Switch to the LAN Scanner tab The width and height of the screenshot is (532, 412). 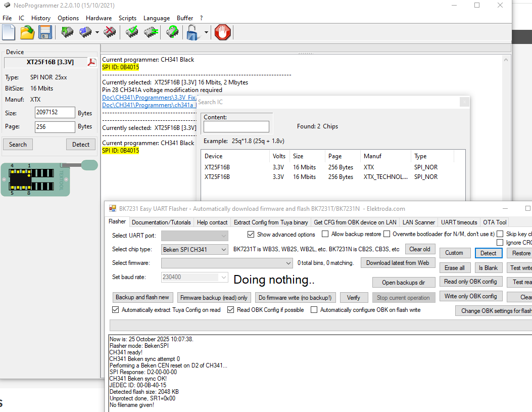tap(418, 222)
